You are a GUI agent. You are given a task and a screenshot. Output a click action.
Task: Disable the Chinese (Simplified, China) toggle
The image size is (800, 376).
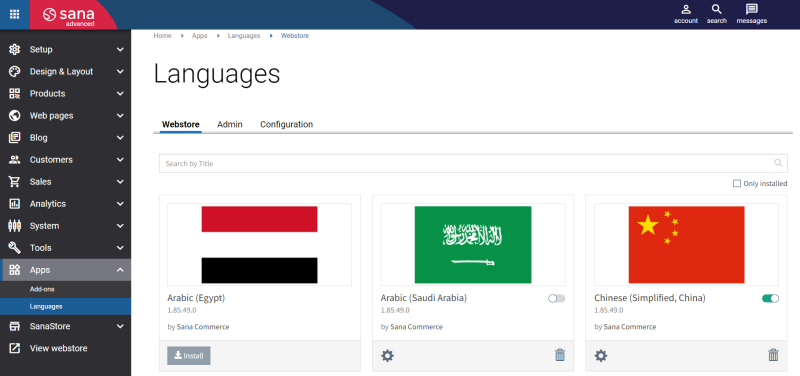pyautogui.click(x=770, y=298)
